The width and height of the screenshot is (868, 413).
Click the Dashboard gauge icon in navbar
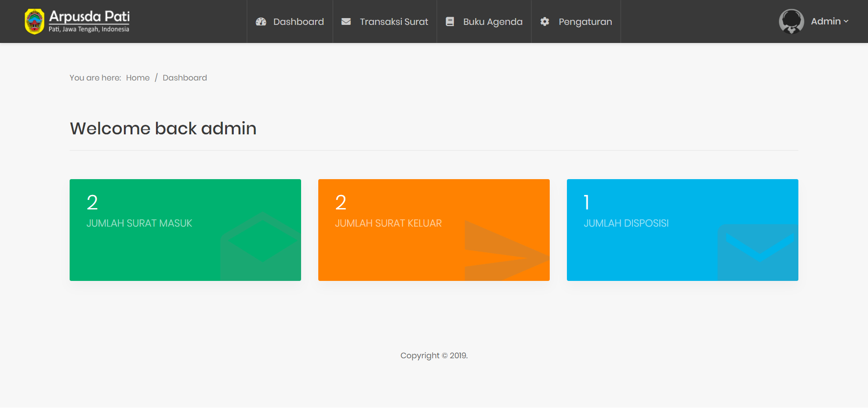click(261, 22)
